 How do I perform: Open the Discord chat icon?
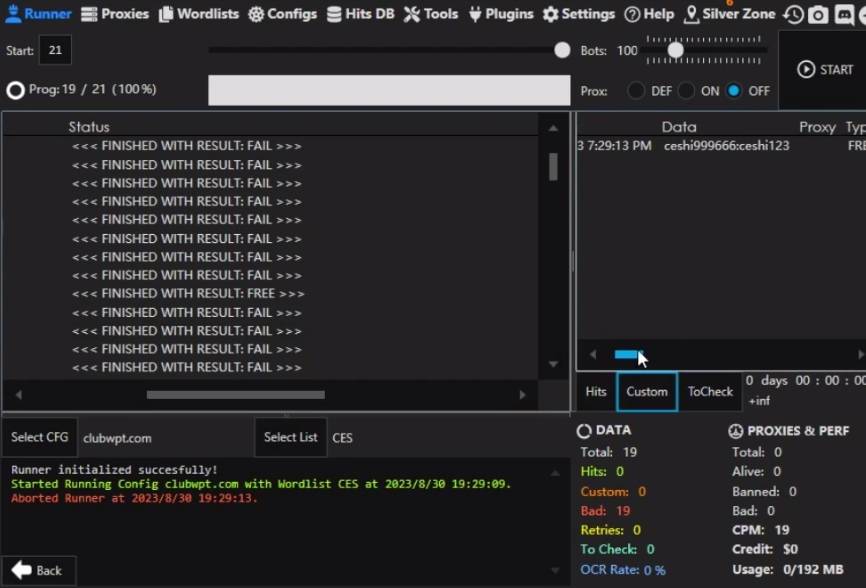pos(845,15)
